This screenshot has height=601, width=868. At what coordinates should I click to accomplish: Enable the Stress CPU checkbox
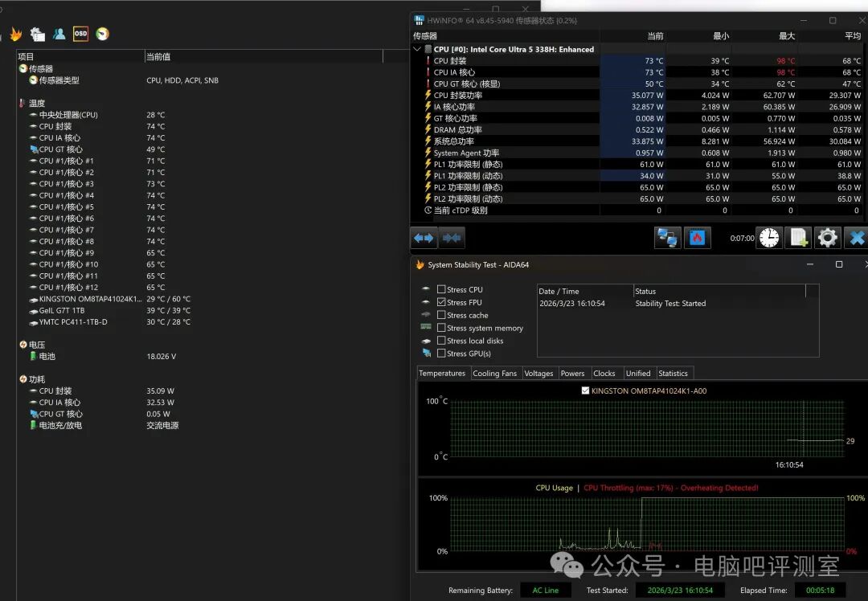[441, 289]
